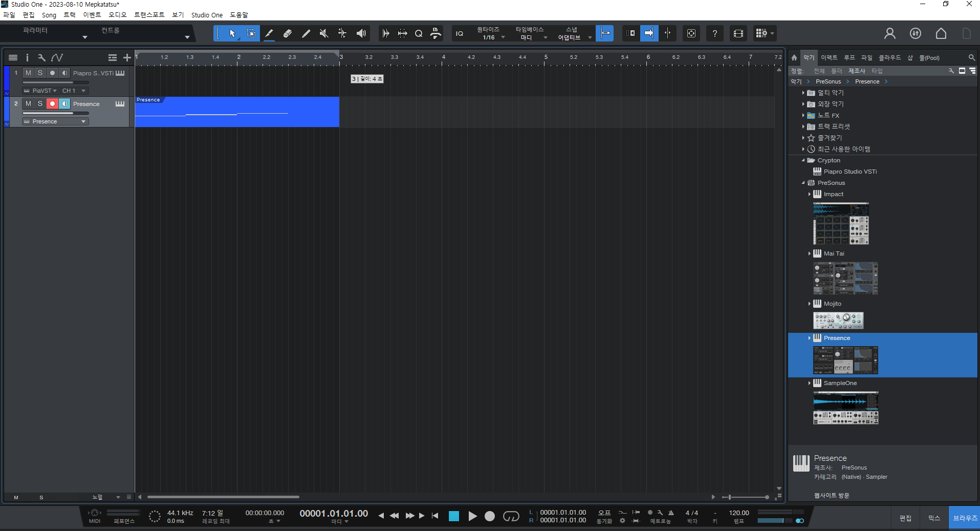This screenshot has width=980, height=531.
Task: Select the Listen speaker tool
Action: click(361, 33)
